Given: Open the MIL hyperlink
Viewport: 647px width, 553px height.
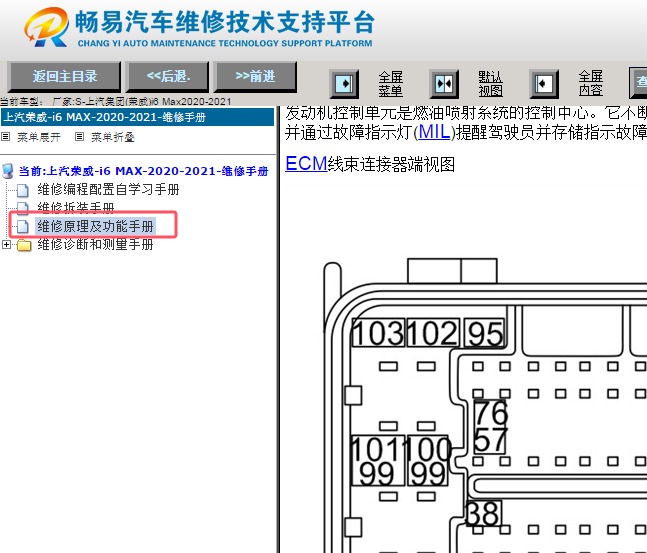Looking at the screenshot, I should click(x=434, y=132).
